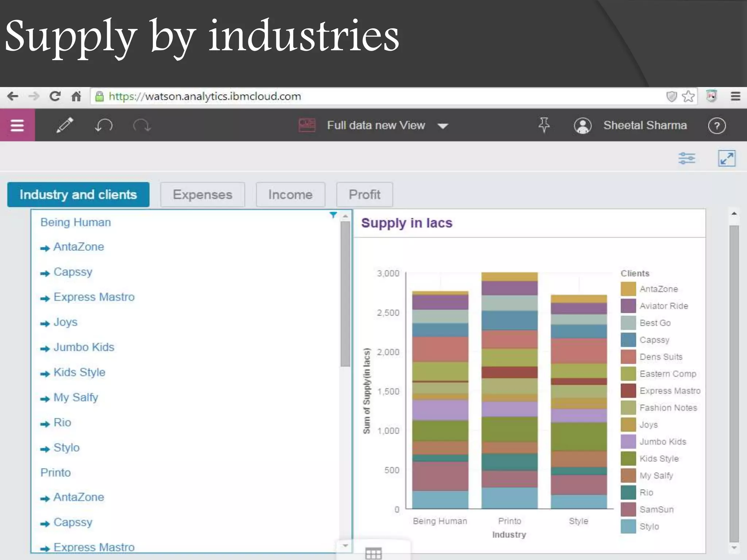Select My Salfy in client list
This screenshot has height=560, width=747.
pos(76,398)
